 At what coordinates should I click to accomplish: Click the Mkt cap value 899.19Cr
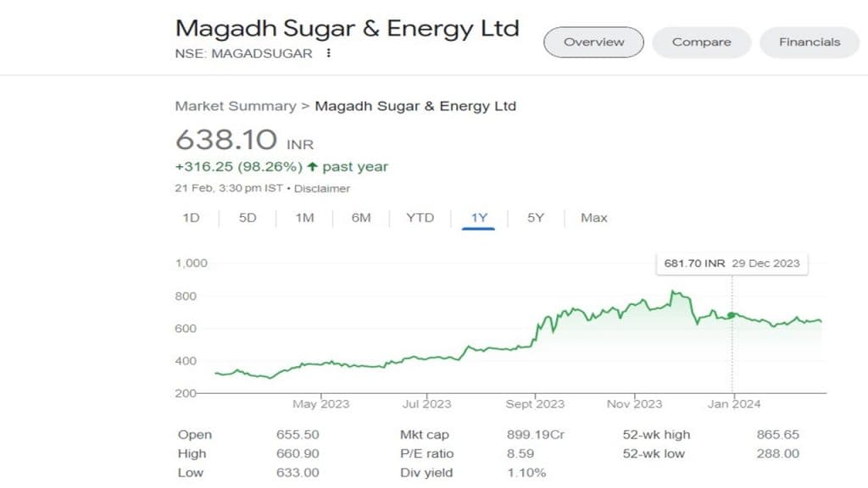pos(536,435)
